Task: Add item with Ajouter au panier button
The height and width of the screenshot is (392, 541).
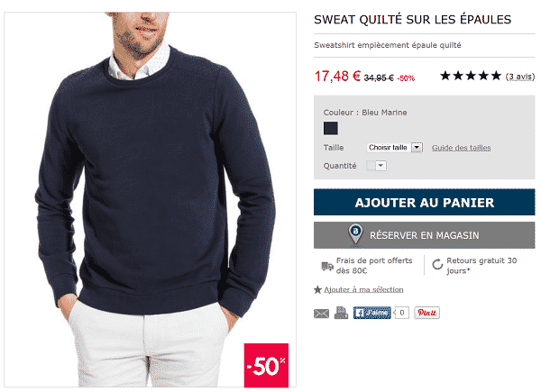Action: [425, 202]
